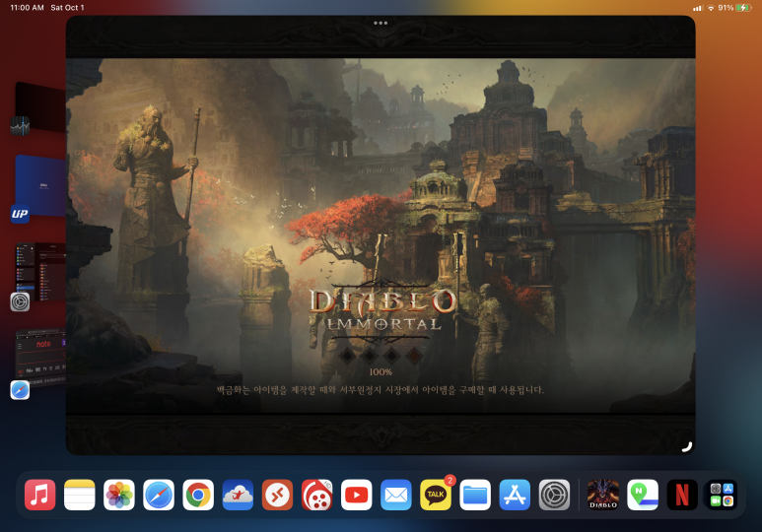Switch to the audio waveform app in Stage Manager
Image resolution: width=762 pixels, height=532 pixels.
pos(38,108)
